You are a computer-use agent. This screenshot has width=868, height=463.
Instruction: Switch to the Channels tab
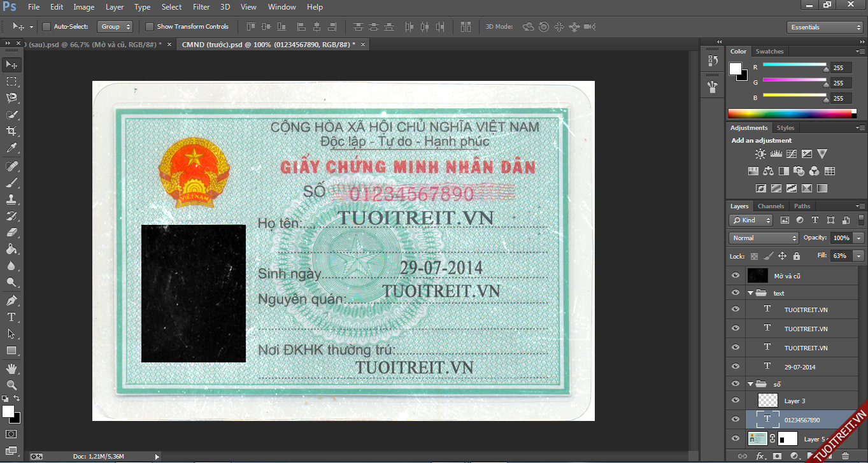pyautogui.click(x=771, y=206)
